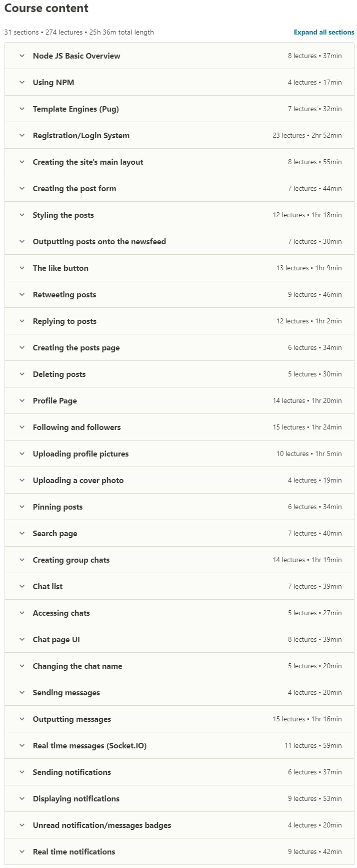Open the Replying to posts section title
357x868 pixels.
[64, 321]
